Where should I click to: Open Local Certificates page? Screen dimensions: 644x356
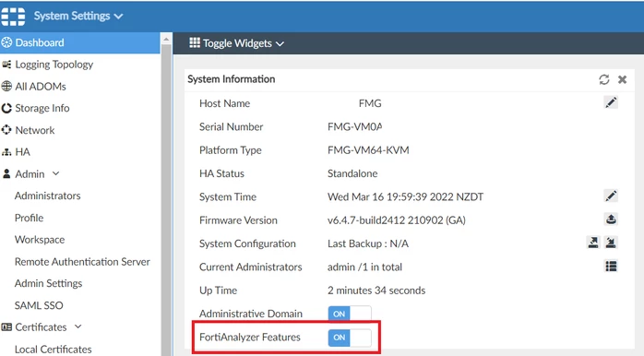(x=54, y=349)
